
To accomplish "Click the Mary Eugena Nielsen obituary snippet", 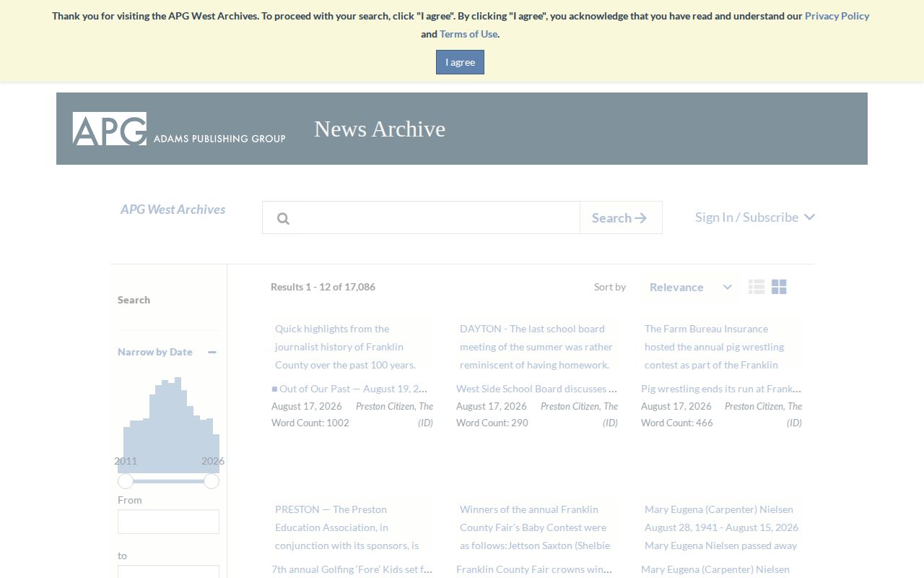I will click(x=722, y=527).
